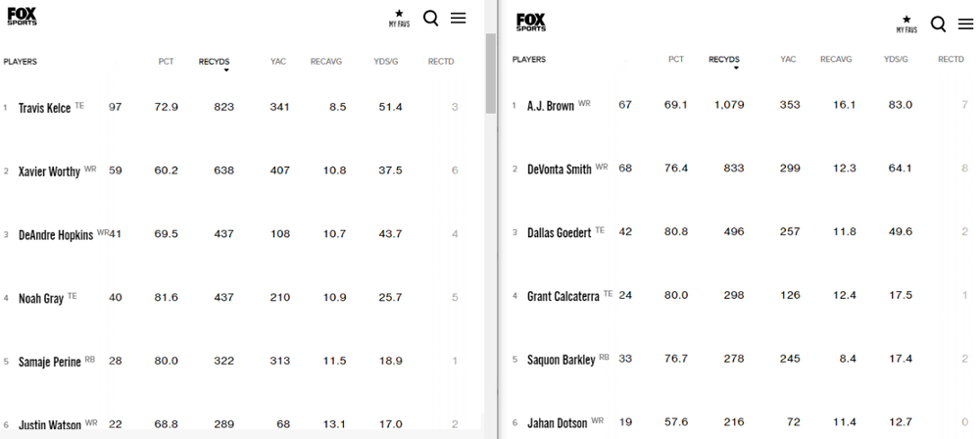Image resolution: width=980 pixels, height=439 pixels.
Task: Click the FOX Sports logo in right panel
Action: (x=531, y=22)
